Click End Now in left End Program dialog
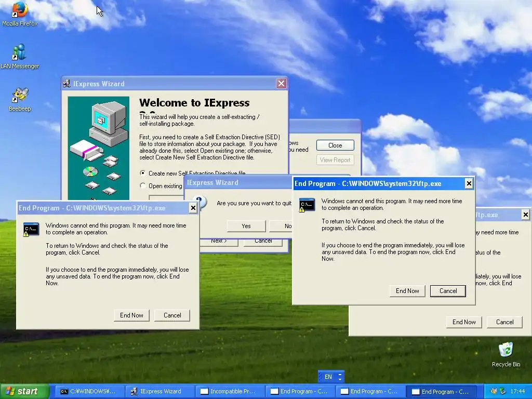 coord(131,315)
